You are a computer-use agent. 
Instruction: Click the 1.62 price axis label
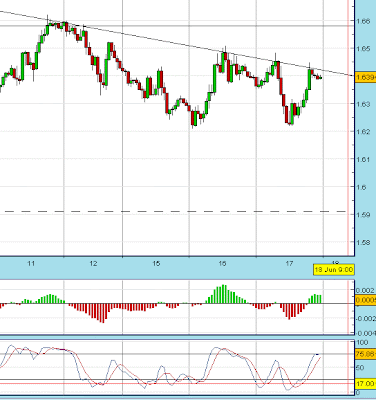(x=363, y=132)
